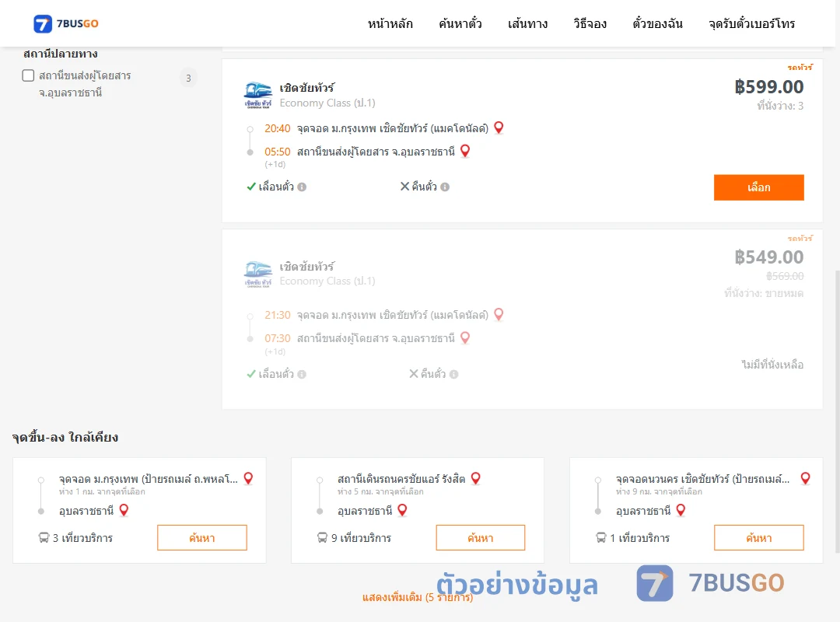This screenshot has height=622, width=840.
Task: Click รถทัวร์ tag on the 599 trip
Action: (800, 67)
